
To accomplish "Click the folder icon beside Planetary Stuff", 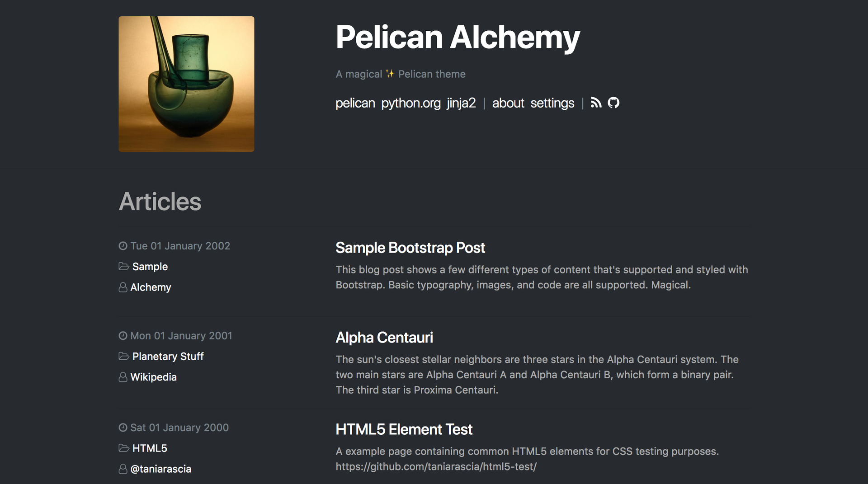I will (124, 356).
